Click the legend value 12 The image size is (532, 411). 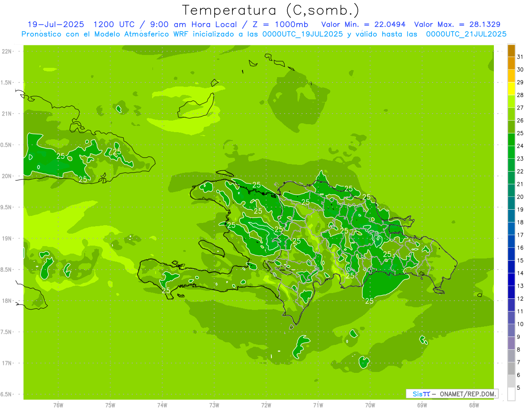coord(520,298)
